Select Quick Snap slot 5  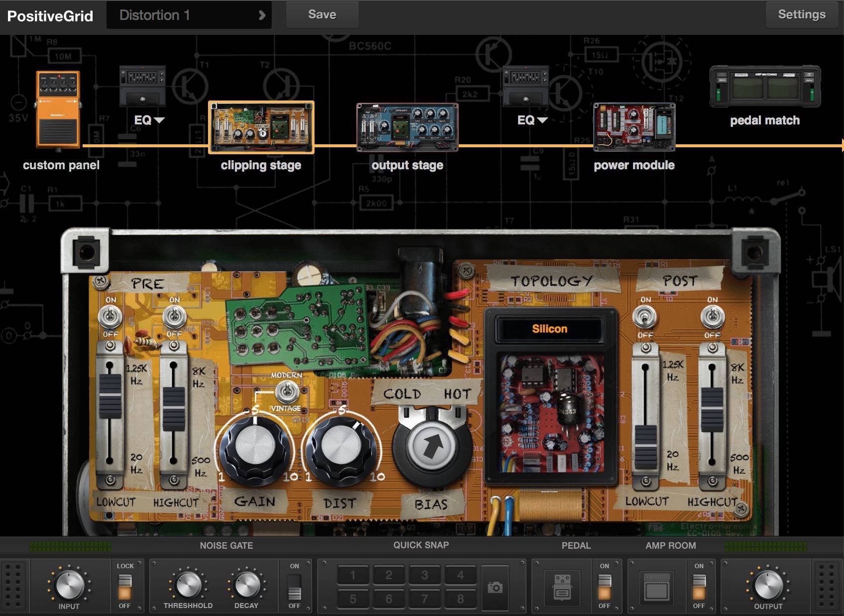pos(353,599)
